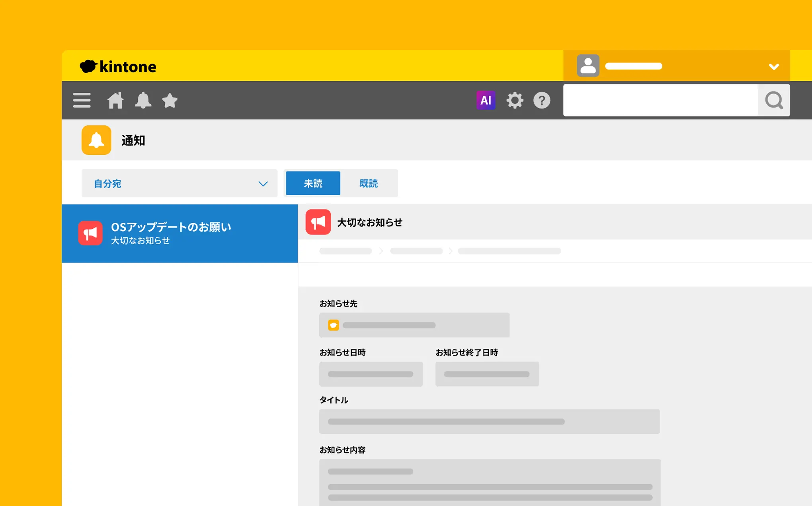Open the hamburger navigation menu
812x506 pixels.
tap(82, 100)
